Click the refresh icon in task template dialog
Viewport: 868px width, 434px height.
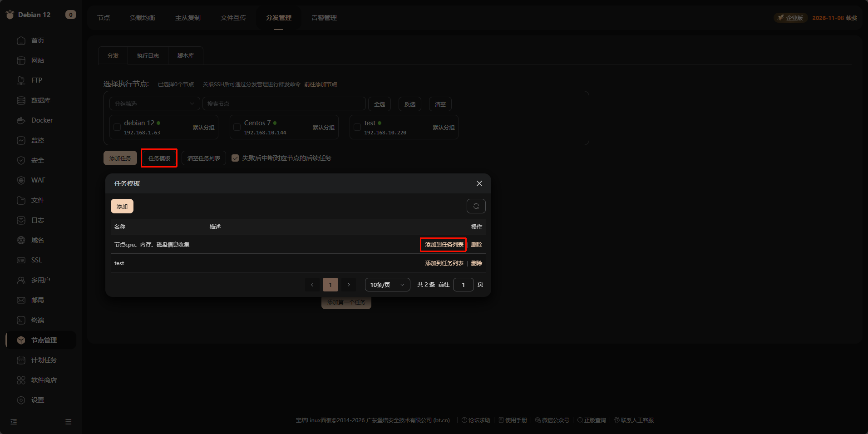coord(476,206)
